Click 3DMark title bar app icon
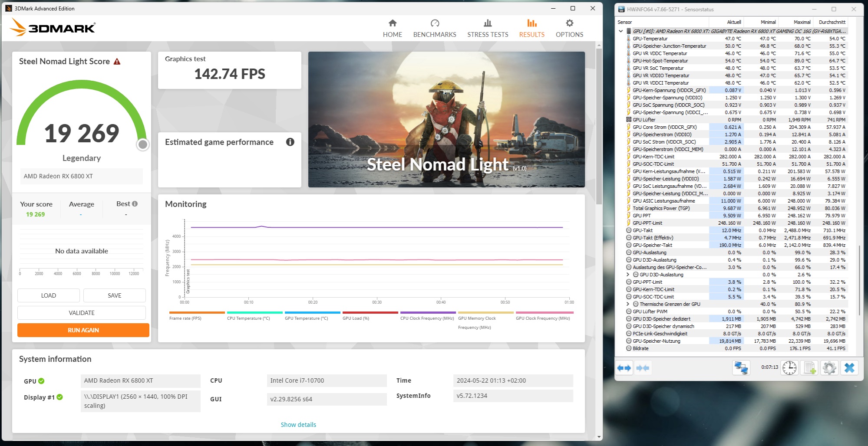This screenshot has height=446, width=868. (9, 8)
